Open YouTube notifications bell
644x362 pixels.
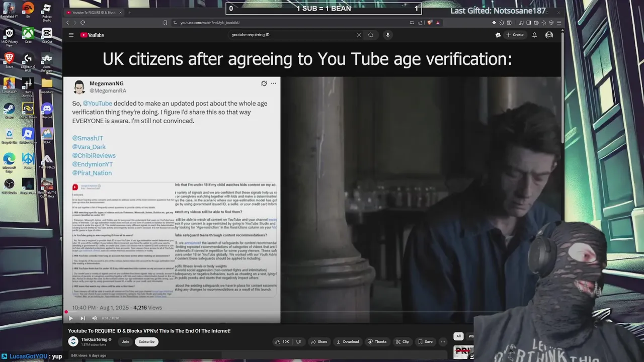click(534, 35)
